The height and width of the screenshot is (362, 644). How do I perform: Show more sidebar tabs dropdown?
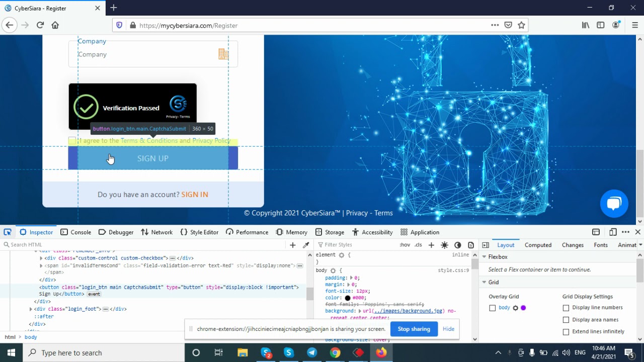tap(640, 245)
